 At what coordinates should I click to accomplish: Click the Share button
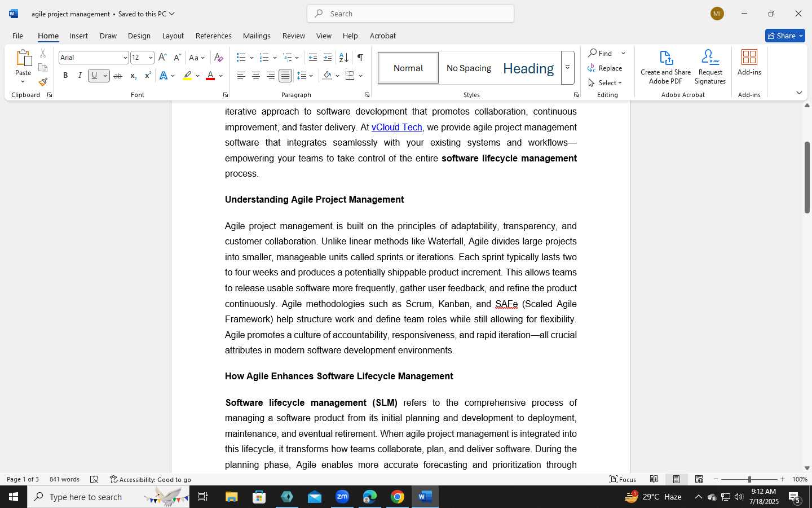(785, 36)
